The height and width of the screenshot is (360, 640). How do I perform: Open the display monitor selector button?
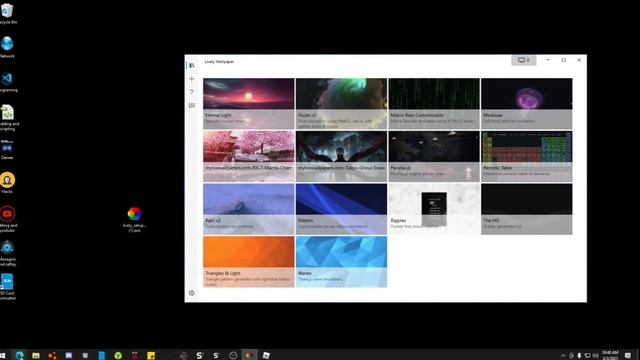pos(524,60)
